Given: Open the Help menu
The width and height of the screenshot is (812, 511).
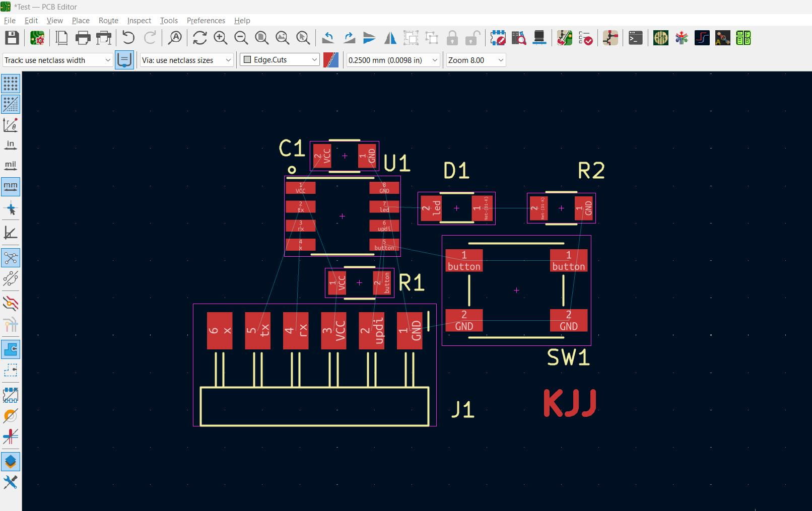Looking at the screenshot, I should coord(242,20).
